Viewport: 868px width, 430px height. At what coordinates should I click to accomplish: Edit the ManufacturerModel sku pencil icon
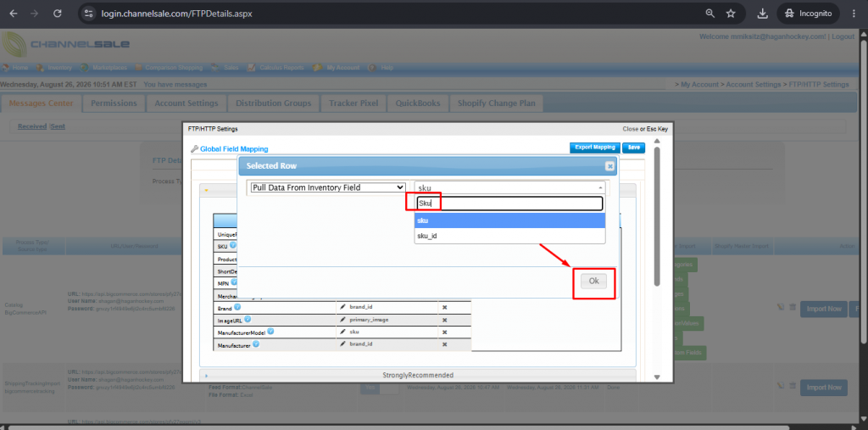342,332
